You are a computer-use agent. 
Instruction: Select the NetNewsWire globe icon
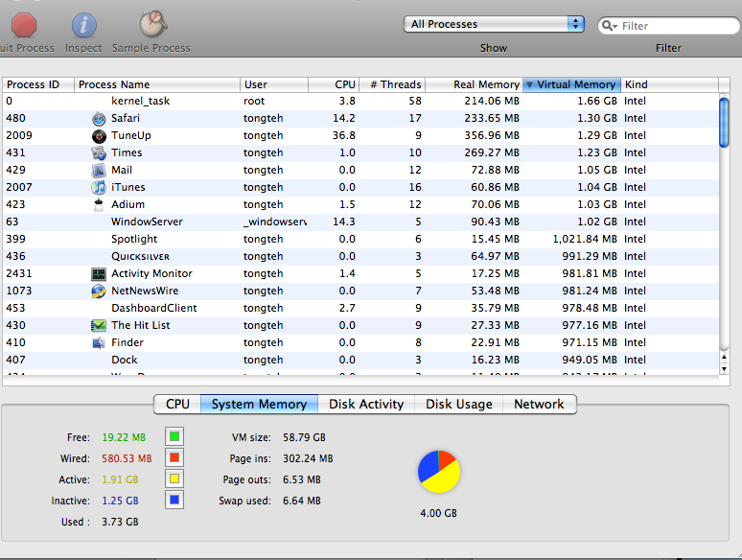(99, 292)
